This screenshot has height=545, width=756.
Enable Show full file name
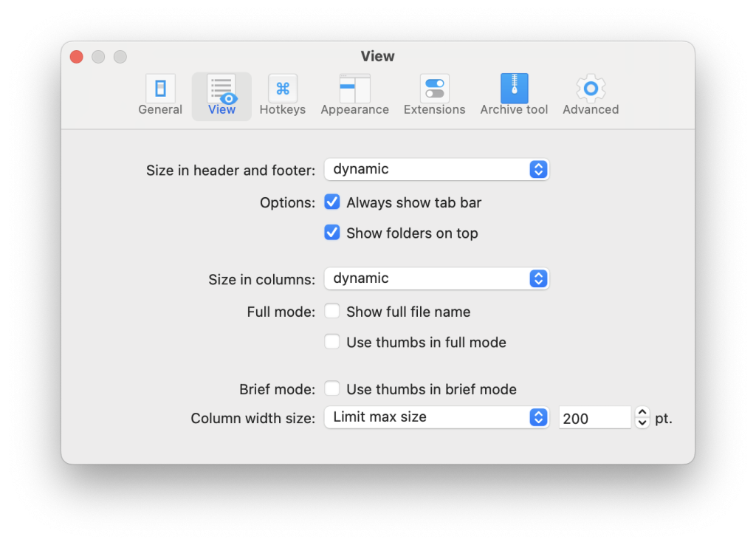point(331,311)
